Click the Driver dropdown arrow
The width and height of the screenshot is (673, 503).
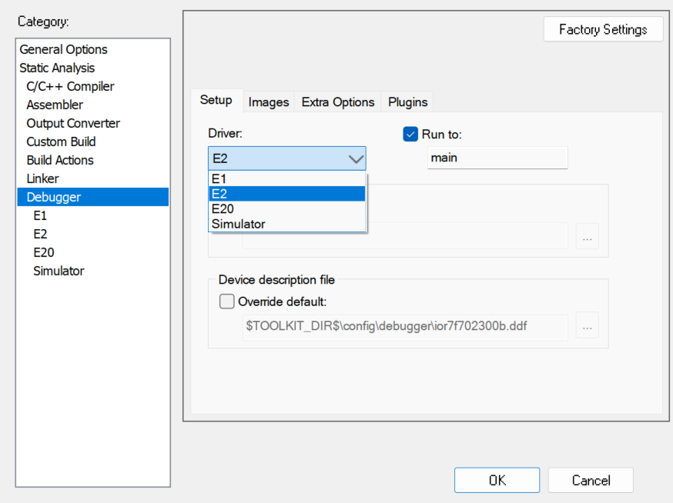(x=355, y=158)
